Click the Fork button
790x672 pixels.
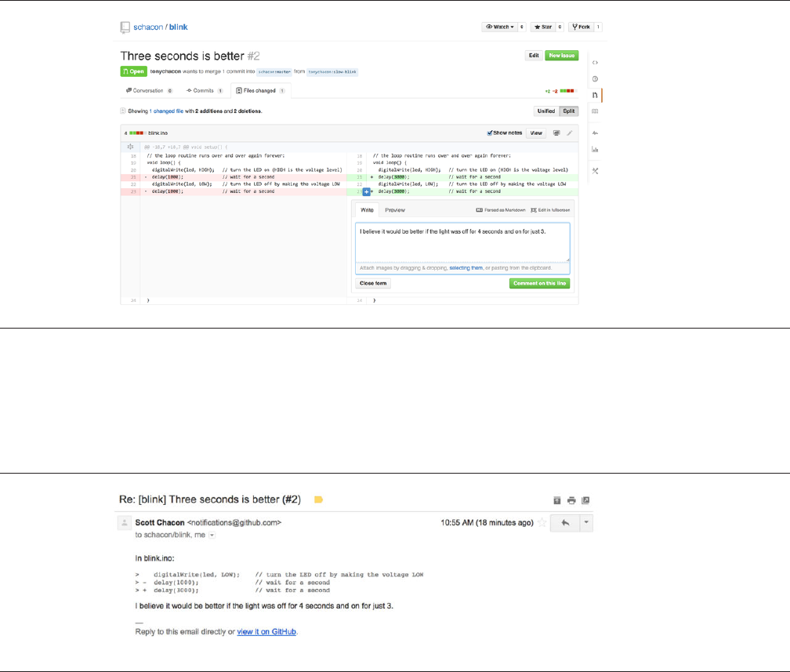click(x=581, y=27)
